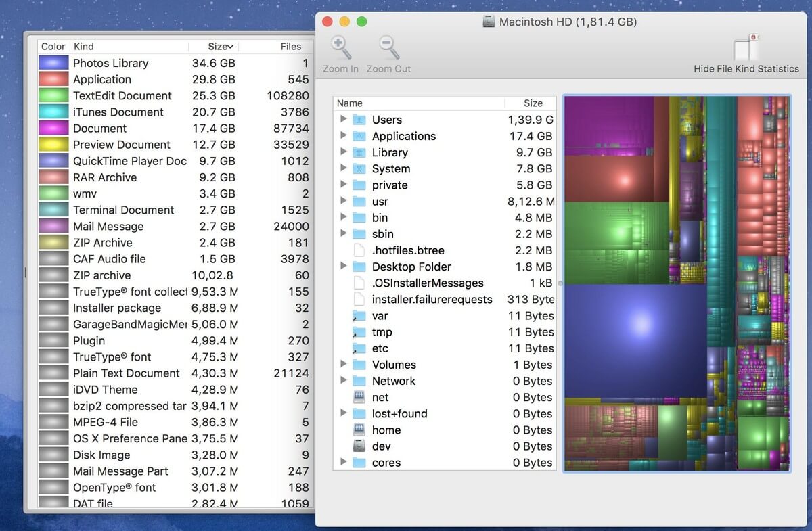
Task: Select the tmp alias icon
Action: point(359,332)
